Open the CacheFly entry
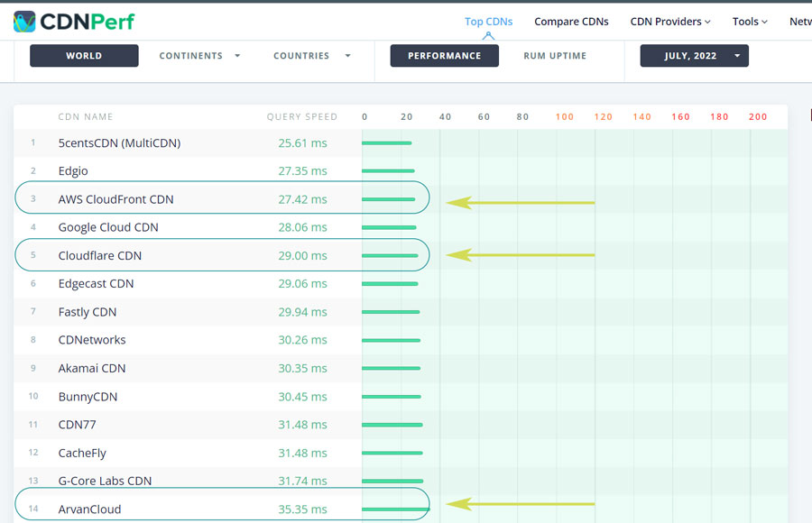The image size is (812, 523). pos(82,453)
